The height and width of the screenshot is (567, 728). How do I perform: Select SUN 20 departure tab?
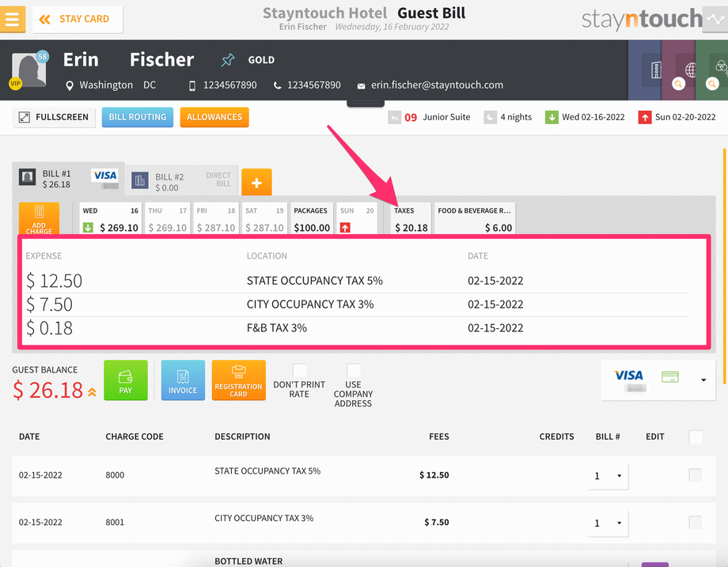click(x=357, y=218)
